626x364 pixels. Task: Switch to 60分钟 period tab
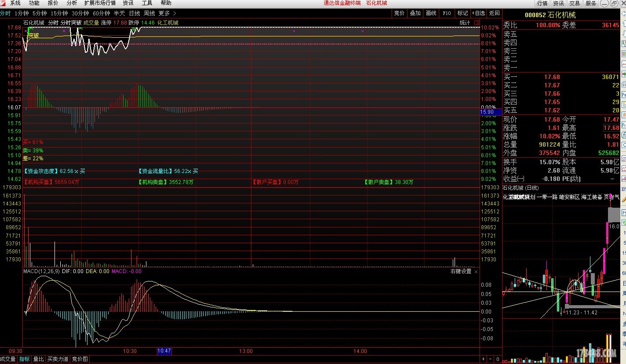pyautogui.click(x=101, y=13)
